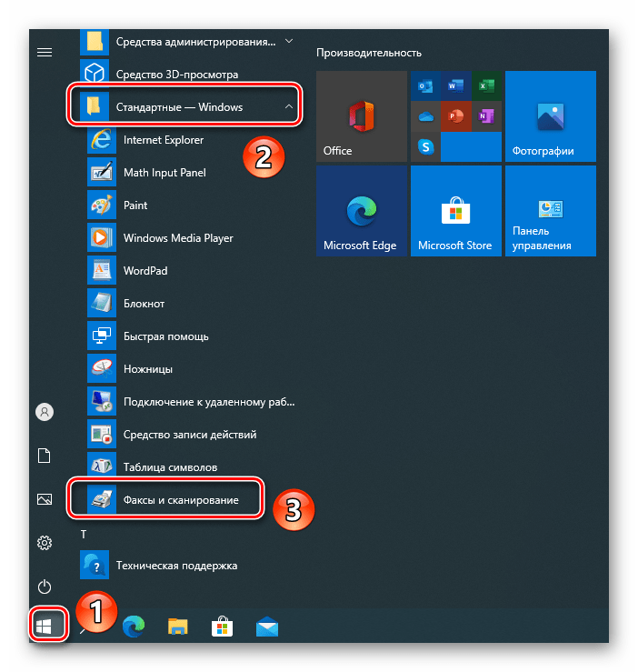Open the Office tile
This screenshot has height=672, width=638.
coord(362,116)
